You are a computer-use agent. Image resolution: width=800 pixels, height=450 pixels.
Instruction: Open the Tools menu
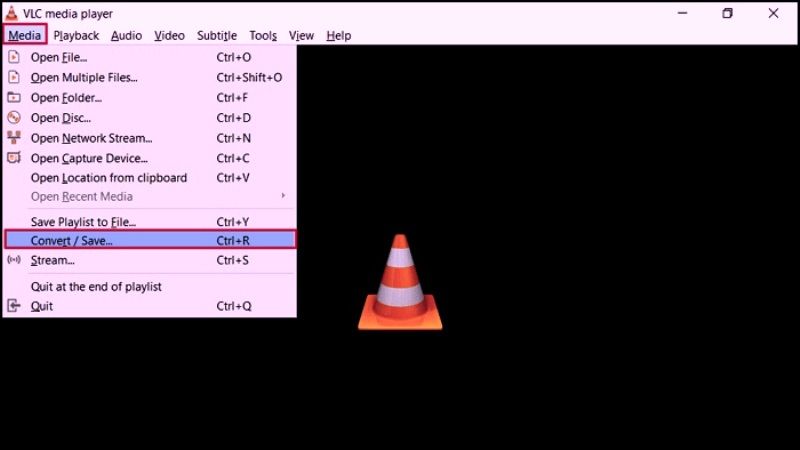(263, 35)
